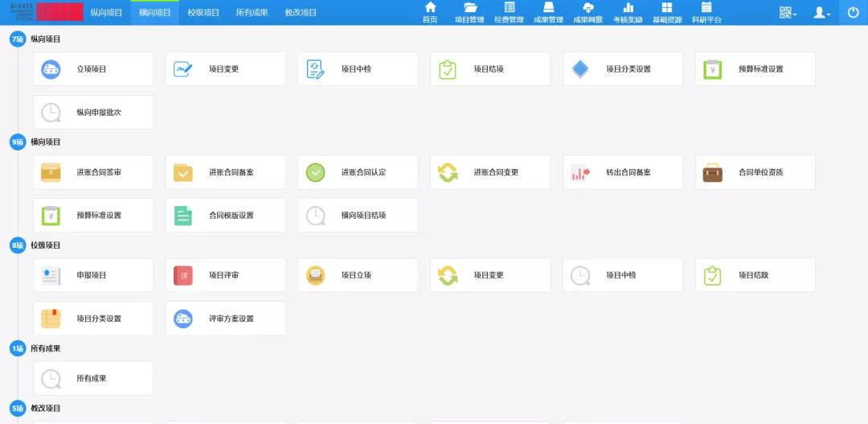The width and height of the screenshot is (868, 424).
Task: Click the 成果管理 icon
Action: click(548, 8)
